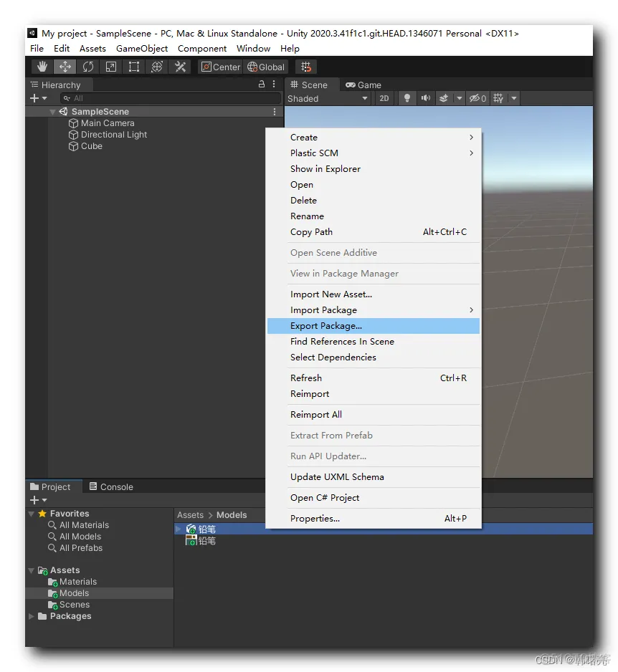Select the Rotate tool
618x672 pixels.
click(x=88, y=67)
